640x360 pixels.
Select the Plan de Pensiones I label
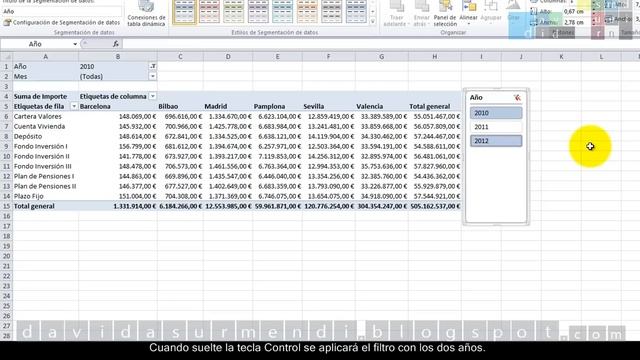[44, 176]
